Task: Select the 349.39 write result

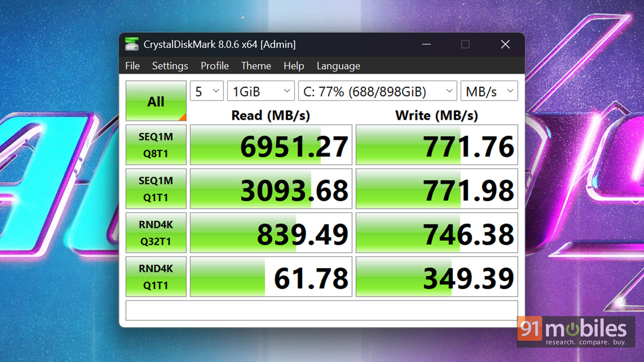Action: (437, 277)
